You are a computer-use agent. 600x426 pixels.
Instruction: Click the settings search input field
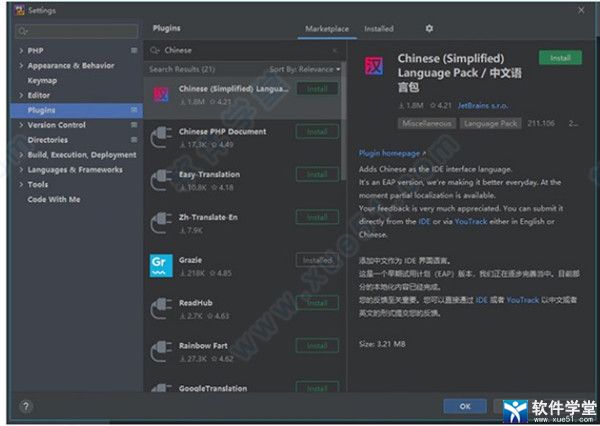pyautogui.click(x=77, y=31)
